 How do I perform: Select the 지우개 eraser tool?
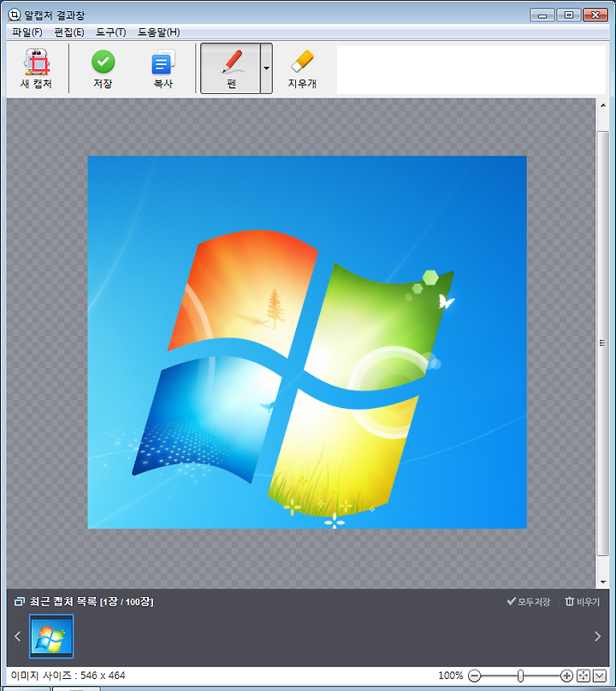(x=303, y=68)
